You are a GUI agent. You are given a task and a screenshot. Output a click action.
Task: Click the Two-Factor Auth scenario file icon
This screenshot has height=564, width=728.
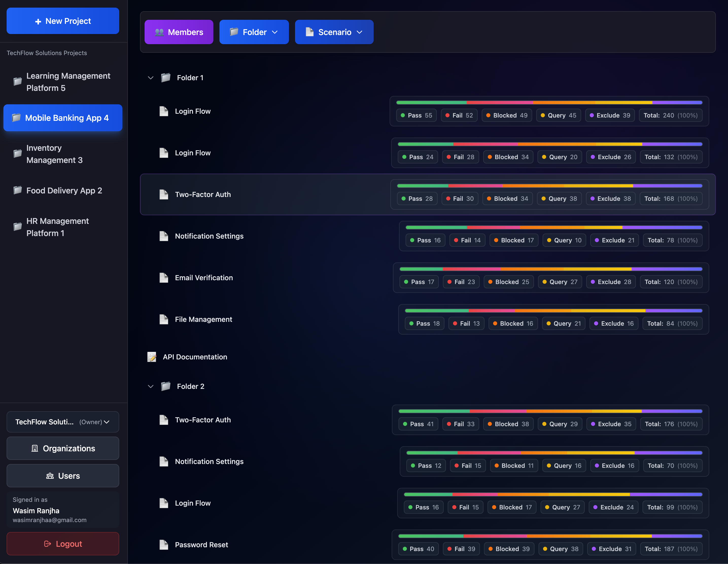click(164, 194)
